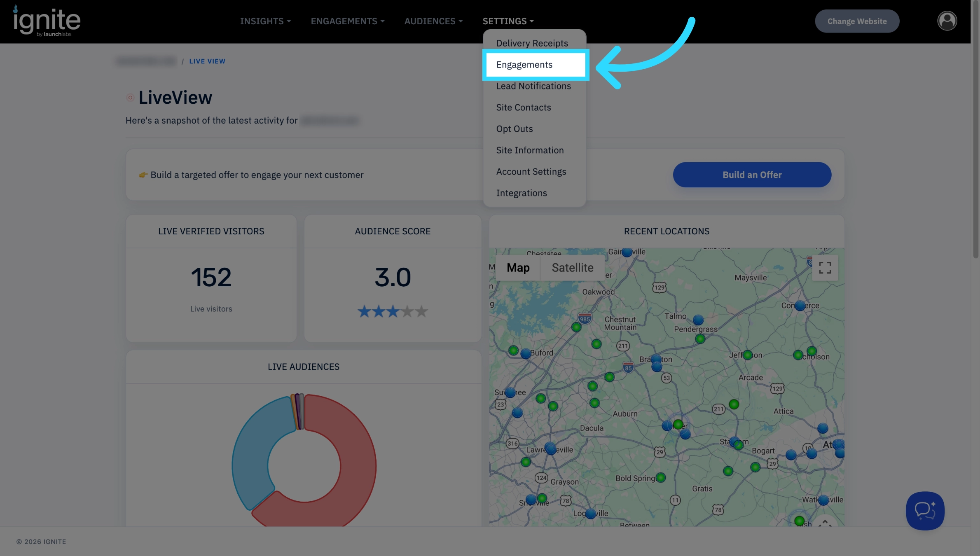
Task: Select the Map view type
Action: pyautogui.click(x=518, y=268)
